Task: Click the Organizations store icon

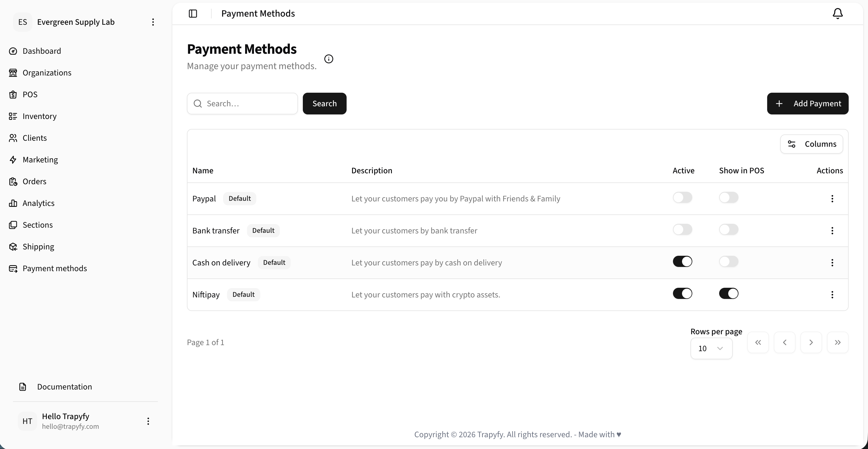Action: point(13,73)
